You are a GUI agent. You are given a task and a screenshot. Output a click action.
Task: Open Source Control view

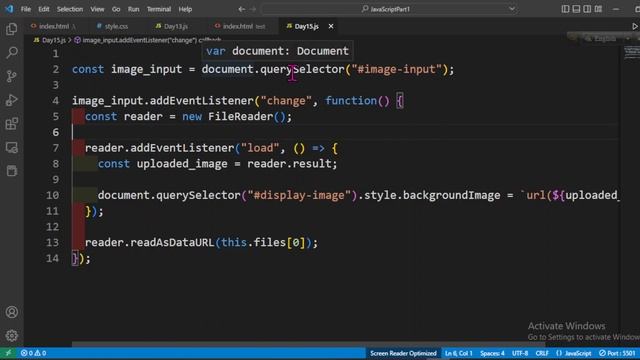12,76
